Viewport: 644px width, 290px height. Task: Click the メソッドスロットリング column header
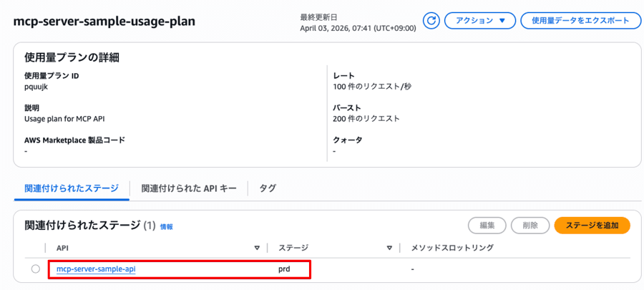tap(452, 248)
